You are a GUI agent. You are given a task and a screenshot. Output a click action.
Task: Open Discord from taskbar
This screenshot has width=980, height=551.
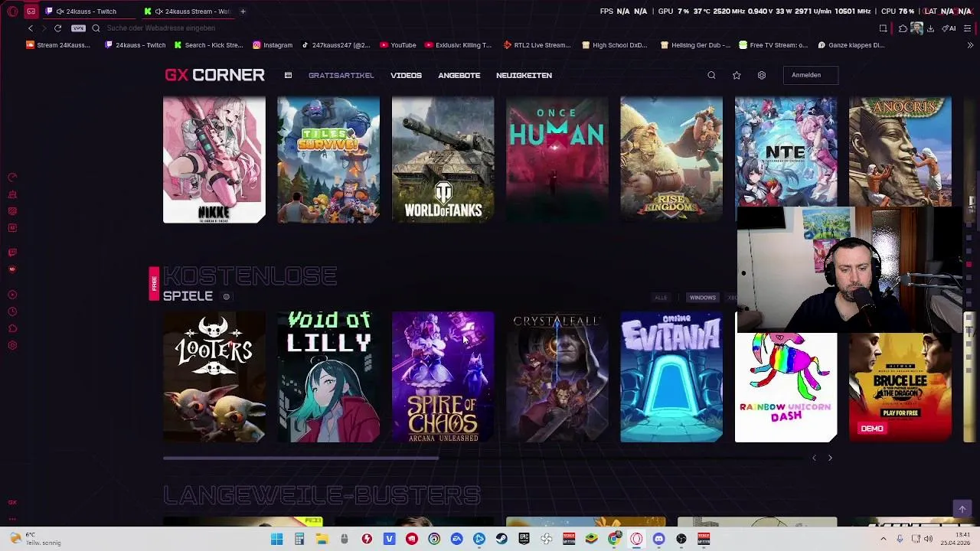pos(658,539)
